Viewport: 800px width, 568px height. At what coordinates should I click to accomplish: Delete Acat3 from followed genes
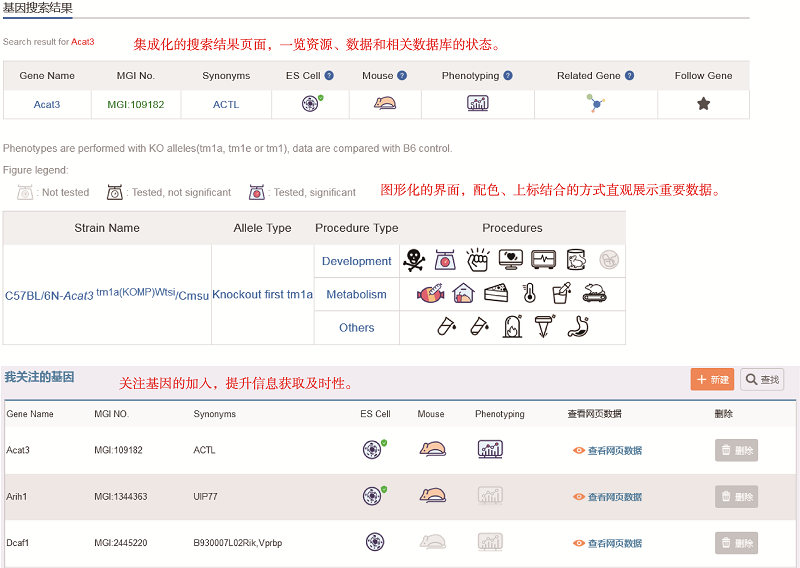pos(736,450)
